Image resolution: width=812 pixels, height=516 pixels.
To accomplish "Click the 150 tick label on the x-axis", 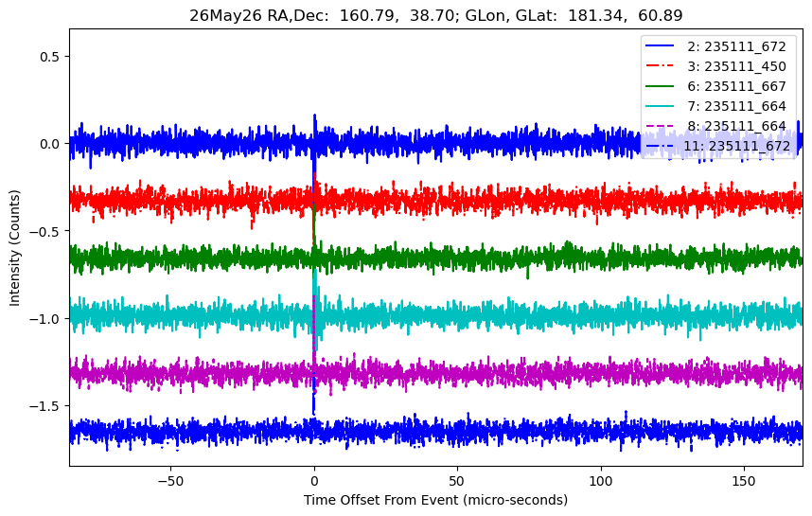I will click(x=744, y=481).
